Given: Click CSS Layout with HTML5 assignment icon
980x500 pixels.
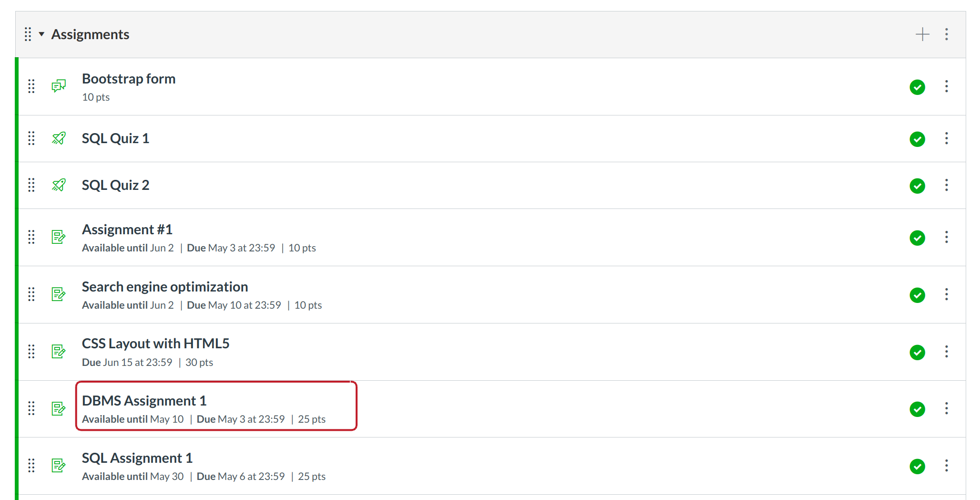Looking at the screenshot, I should click(x=59, y=352).
